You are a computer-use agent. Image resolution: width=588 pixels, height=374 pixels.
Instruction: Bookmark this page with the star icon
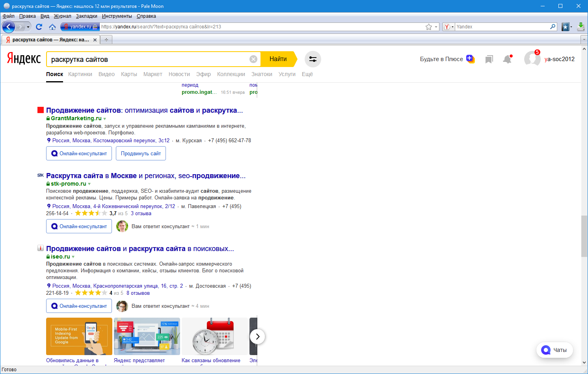(x=429, y=27)
